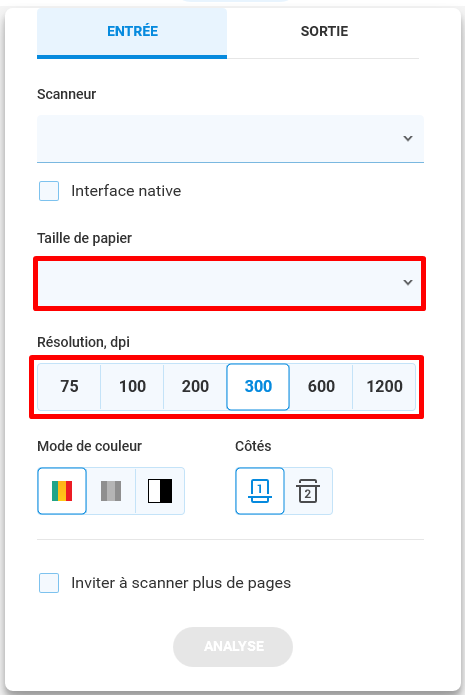465x695 pixels.
Task: Select 200 dpi resolution option
Action: click(195, 387)
